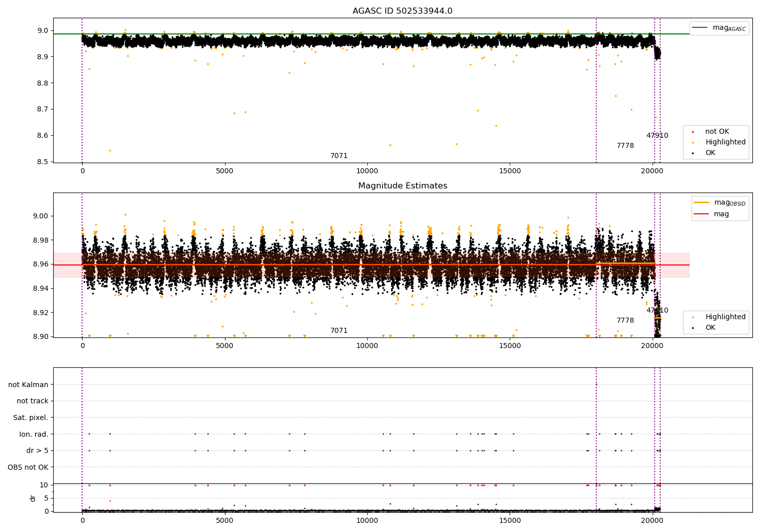Click the 'Highlighted' legend entry in Magnitude Estimates plot

pos(725,317)
